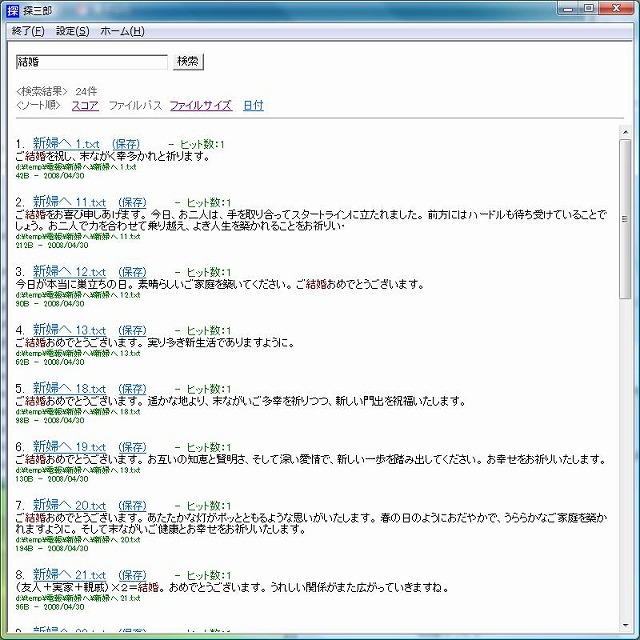
Task: Sort results by ファイルサイズ
Action: (x=201, y=106)
